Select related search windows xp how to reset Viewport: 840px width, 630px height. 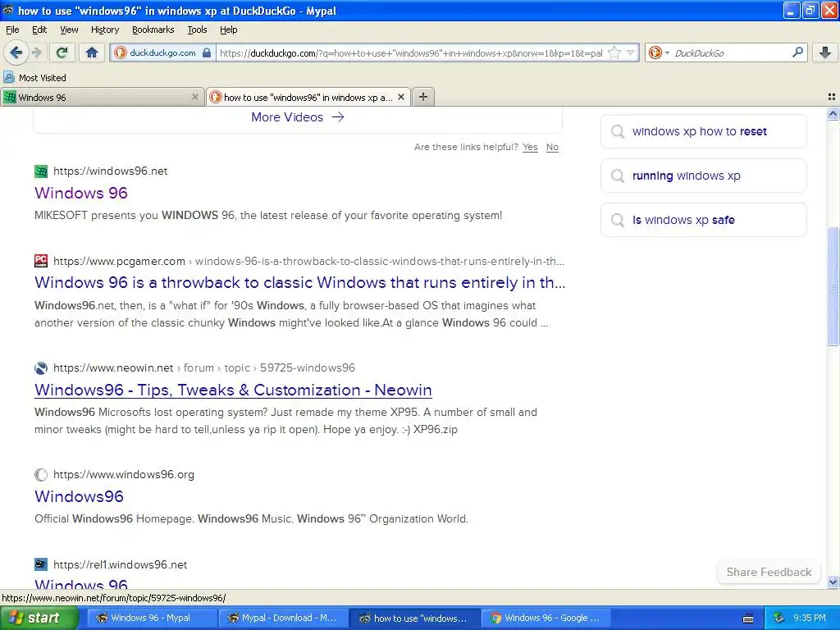(x=703, y=131)
